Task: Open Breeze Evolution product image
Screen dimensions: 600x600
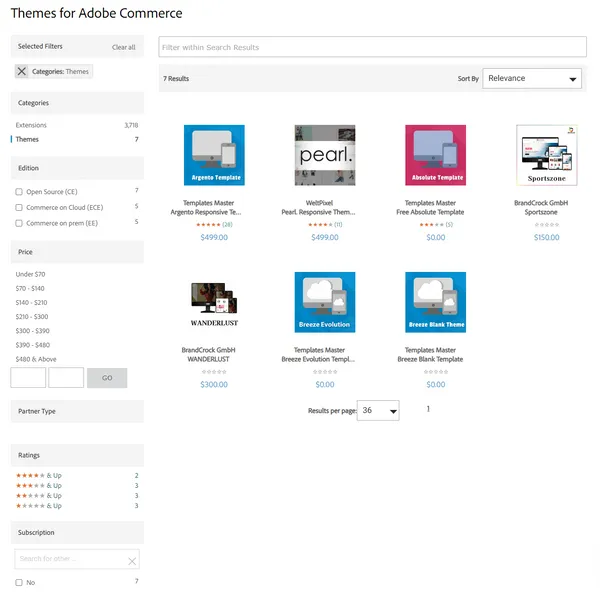Action: tap(325, 302)
